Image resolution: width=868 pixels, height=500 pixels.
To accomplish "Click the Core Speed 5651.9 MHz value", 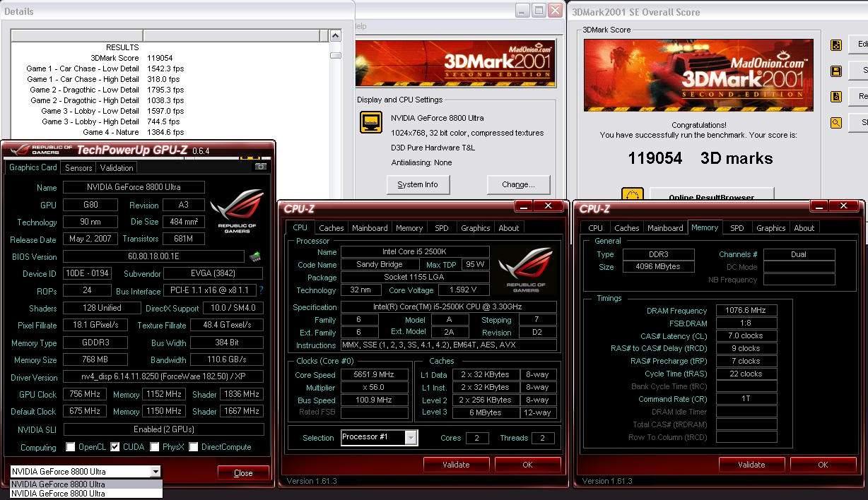I will point(375,375).
